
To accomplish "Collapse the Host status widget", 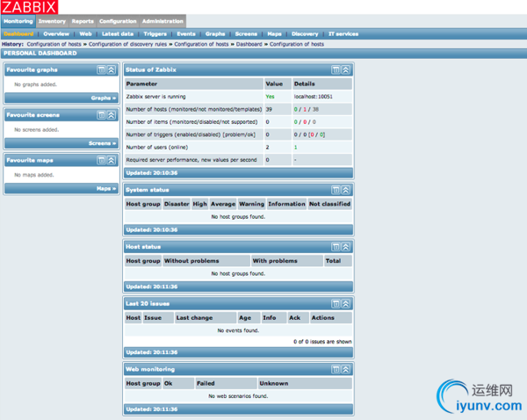I will (x=345, y=247).
